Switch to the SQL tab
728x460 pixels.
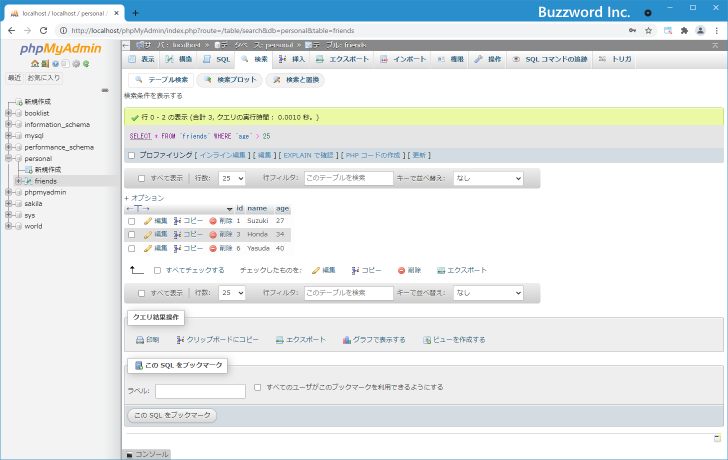click(x=217, y=60)
